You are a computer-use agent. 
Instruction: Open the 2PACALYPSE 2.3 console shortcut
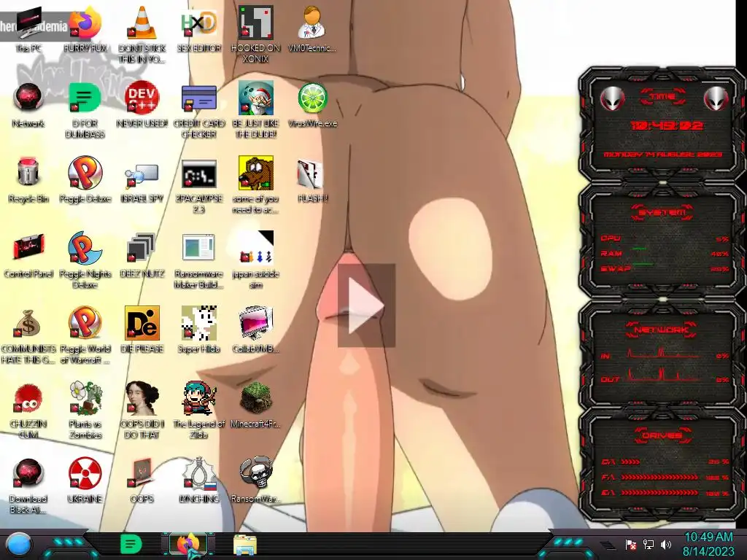(199, 186)
